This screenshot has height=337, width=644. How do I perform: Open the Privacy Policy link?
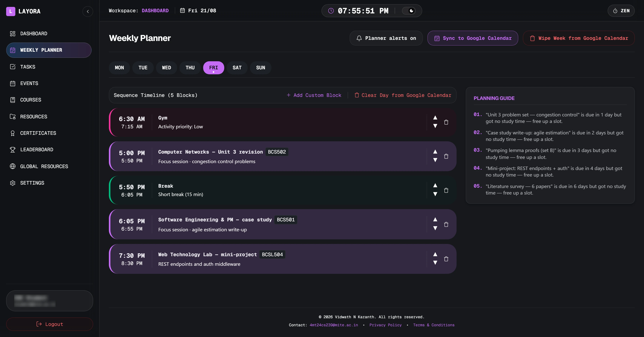[x=385, y=325]
